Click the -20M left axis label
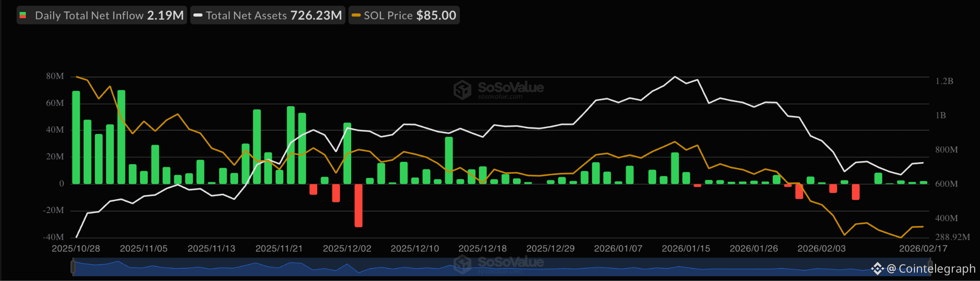Viewport: 980px width, 281px height. click(53, 210)
